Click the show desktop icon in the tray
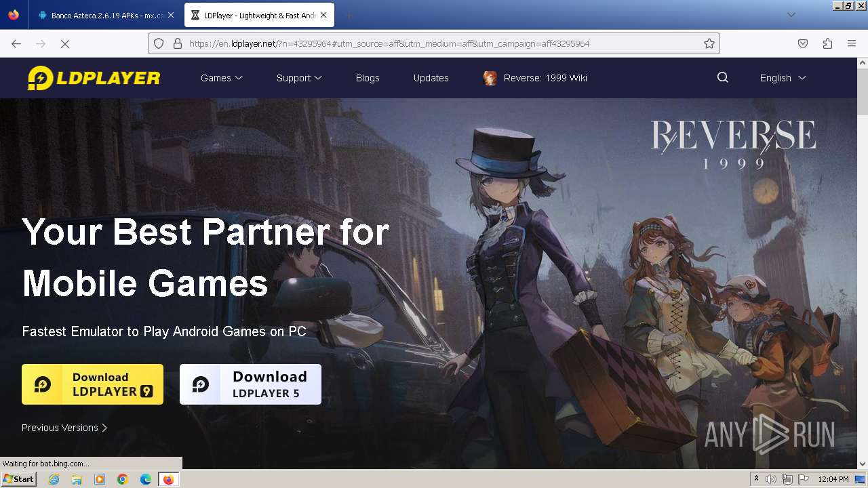868x488 pixels. point(860,479)
